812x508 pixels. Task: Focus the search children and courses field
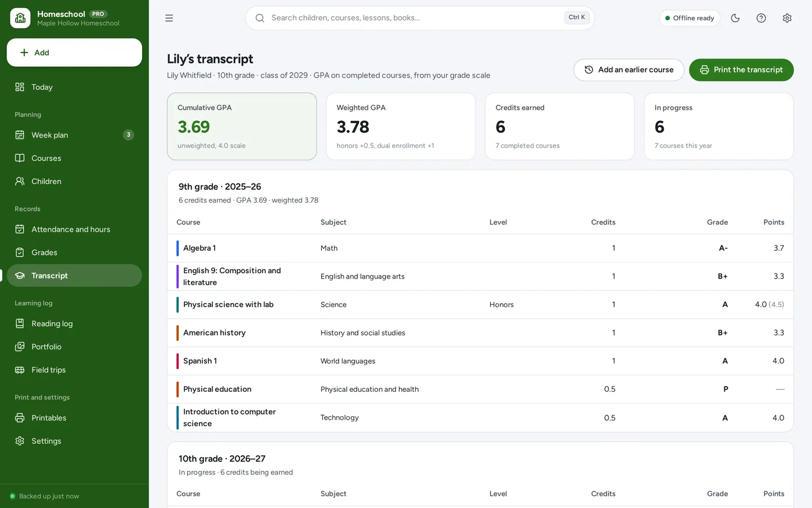(x=420, y=18)
